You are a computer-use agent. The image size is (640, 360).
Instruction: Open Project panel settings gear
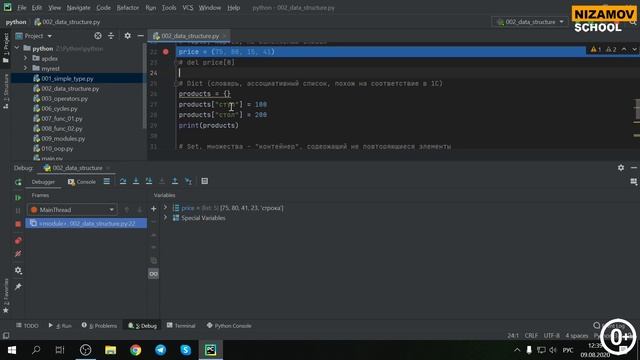[127, 36]
